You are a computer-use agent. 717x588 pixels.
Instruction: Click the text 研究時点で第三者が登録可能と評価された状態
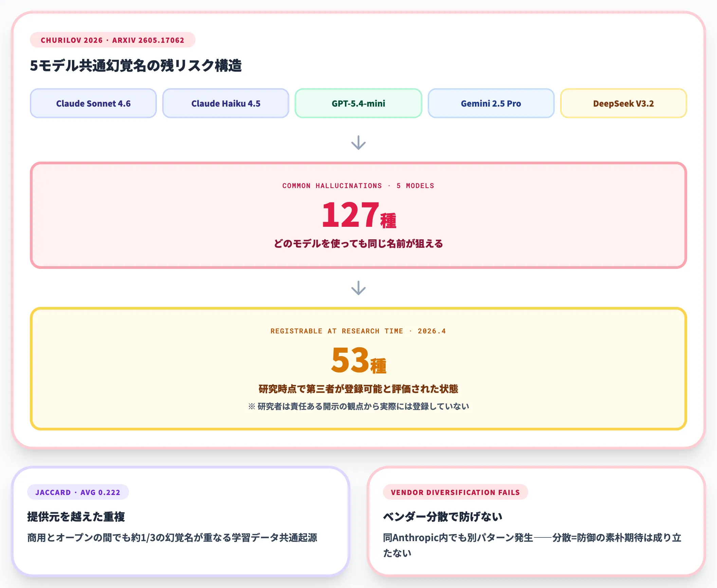click(358, 389)
